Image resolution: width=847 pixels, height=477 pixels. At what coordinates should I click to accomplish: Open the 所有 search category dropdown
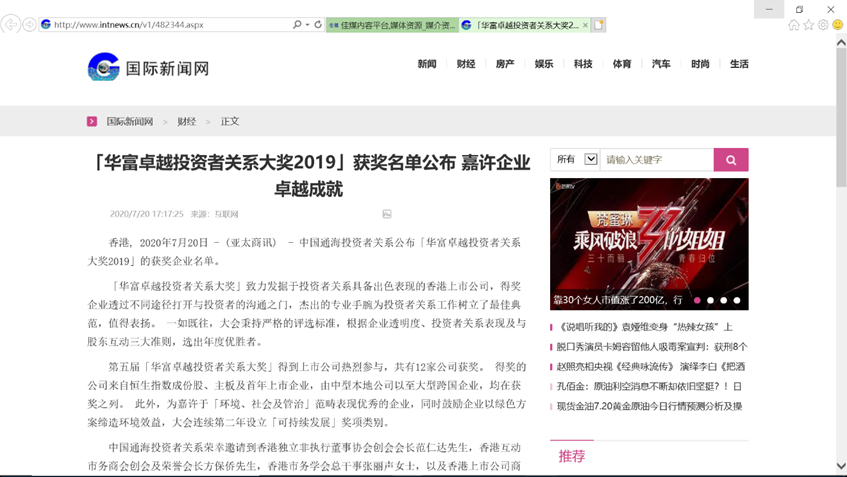click(x=576, y=159)
